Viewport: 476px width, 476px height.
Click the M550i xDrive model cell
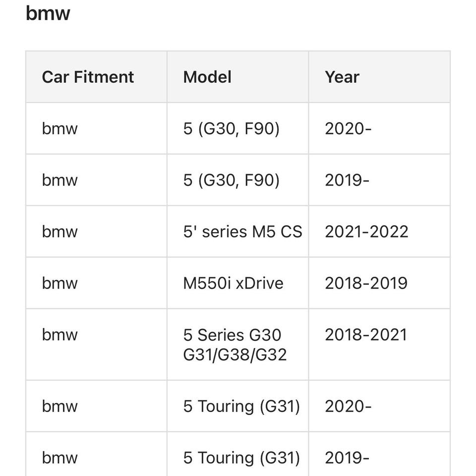tap(233, 283)
